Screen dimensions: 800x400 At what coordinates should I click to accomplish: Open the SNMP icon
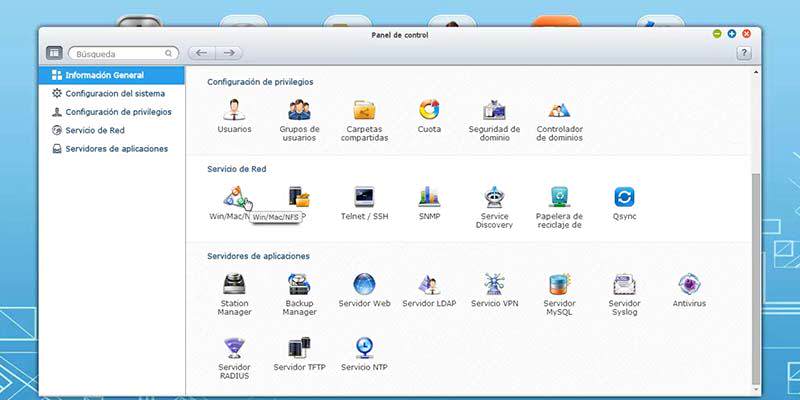pyautogui.click(x=429, y=197)
